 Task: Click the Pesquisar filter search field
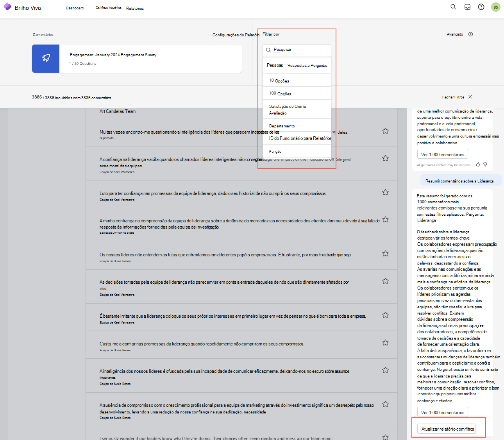pos(297,50)
